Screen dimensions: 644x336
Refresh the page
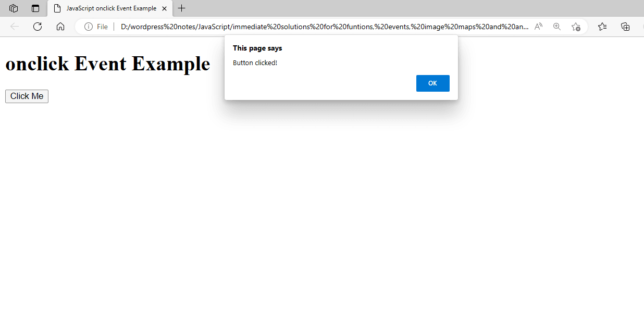coord(38,27)
